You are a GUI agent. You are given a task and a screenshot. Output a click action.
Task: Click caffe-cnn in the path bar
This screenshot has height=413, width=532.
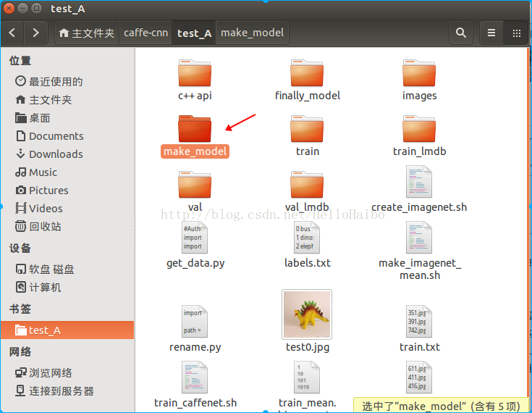(x=145, y=33)
